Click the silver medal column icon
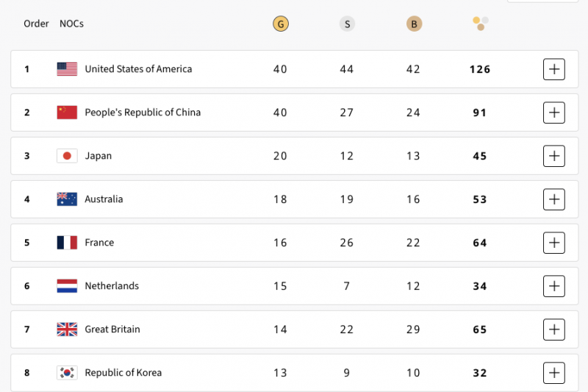 click(347, 24)
